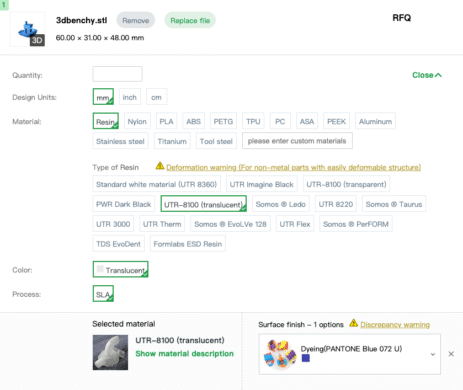Select UTR-8100 (translucent) resin

tap(203, 204)
